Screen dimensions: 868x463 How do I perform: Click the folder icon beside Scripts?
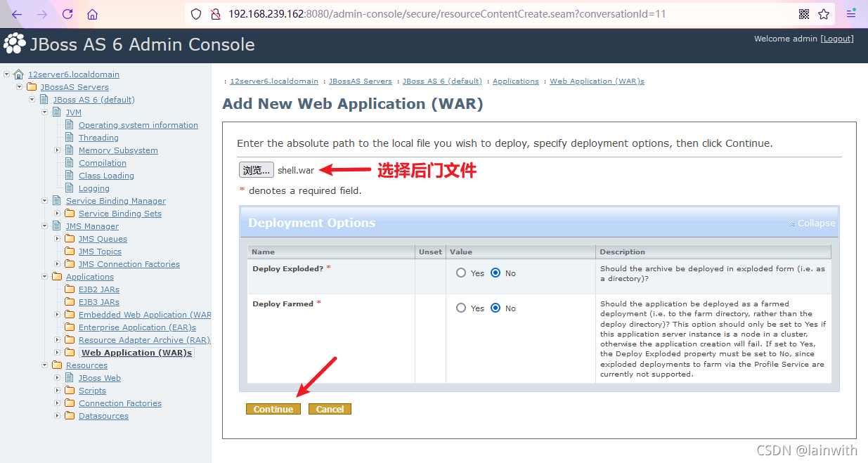[70, 391]
